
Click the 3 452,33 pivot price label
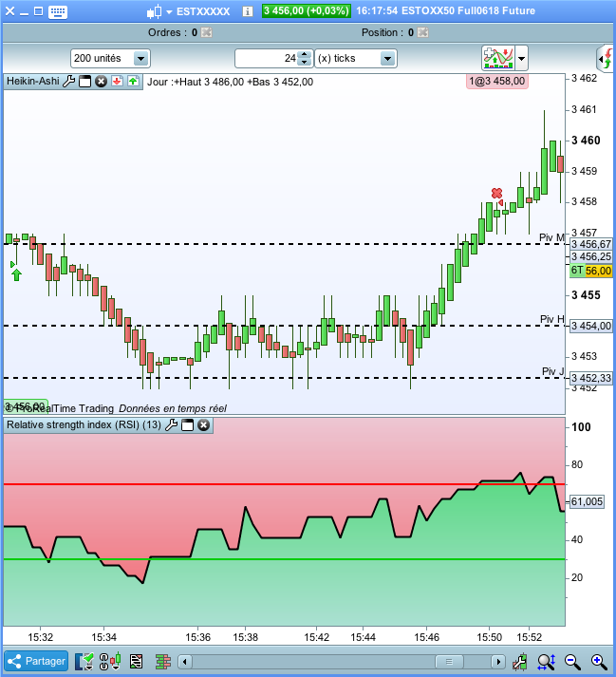[591, 378]
